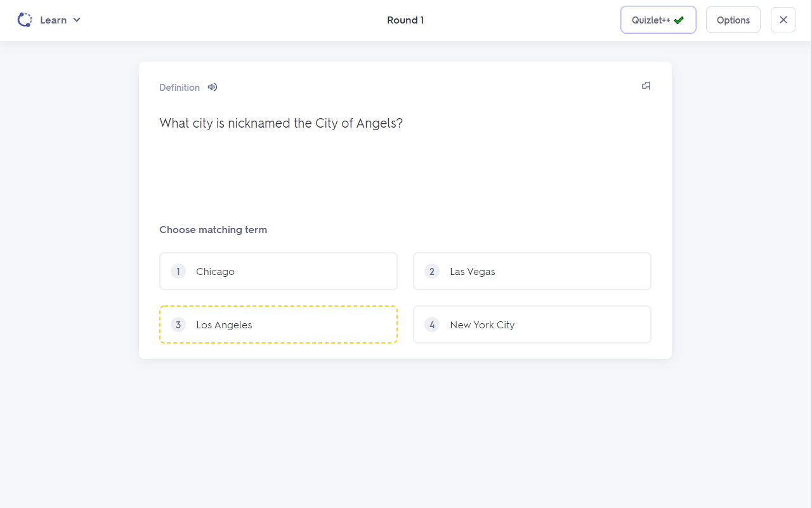Viewport: 812px width, 508px height.
Task: Click the Learn label in the header
Action: [x=54, y=20]
